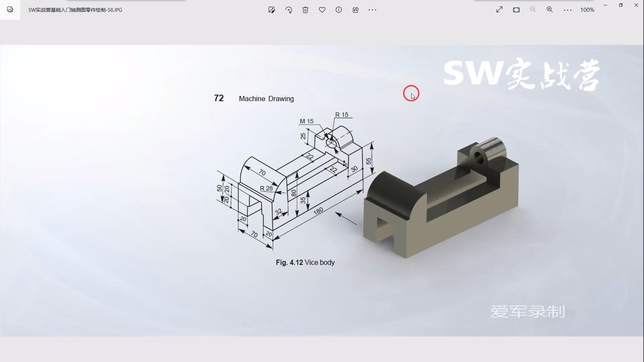This screenshot has height=362, width=644.
Task: Rotate the image clockwise
Action: (288, 10)
